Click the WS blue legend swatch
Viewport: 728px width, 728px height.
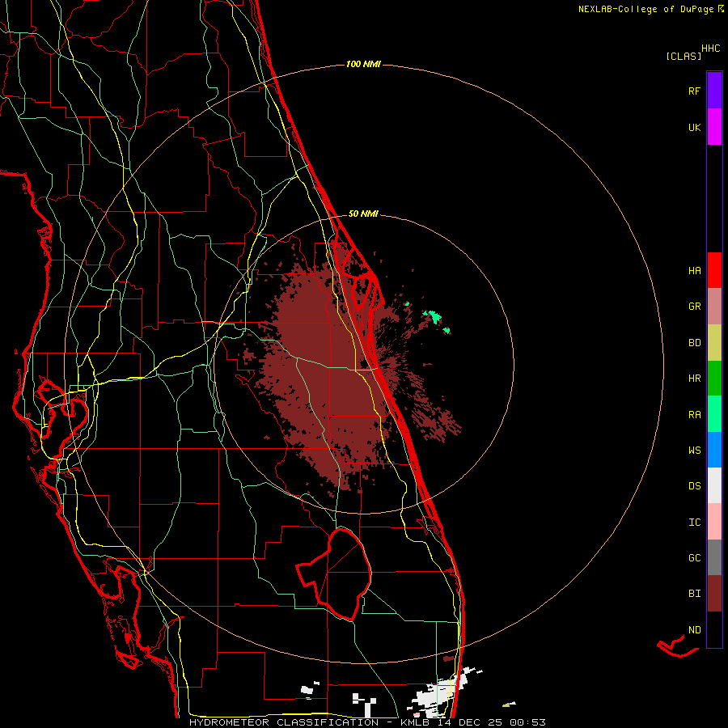click(714, 450)
